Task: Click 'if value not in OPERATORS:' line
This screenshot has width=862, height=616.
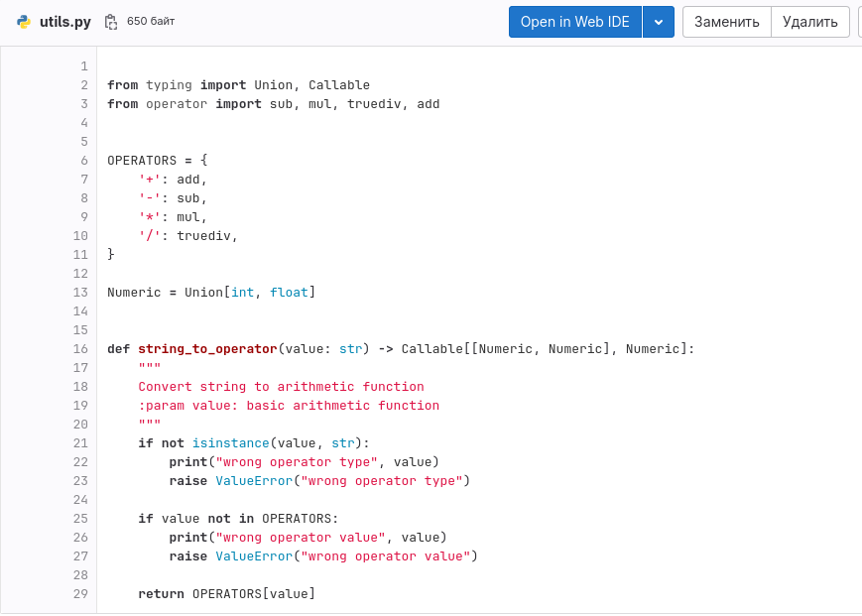Action: pyautogui.click(x=239, y=518)
